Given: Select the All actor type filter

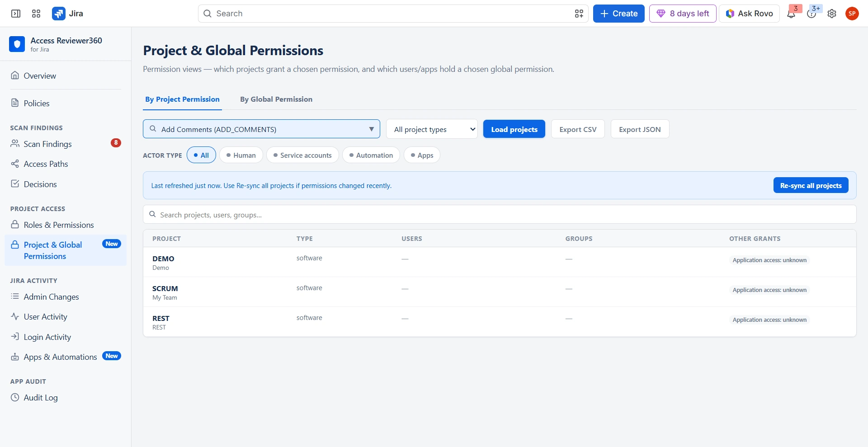Looking at the screenshot, I should point(201,155).
